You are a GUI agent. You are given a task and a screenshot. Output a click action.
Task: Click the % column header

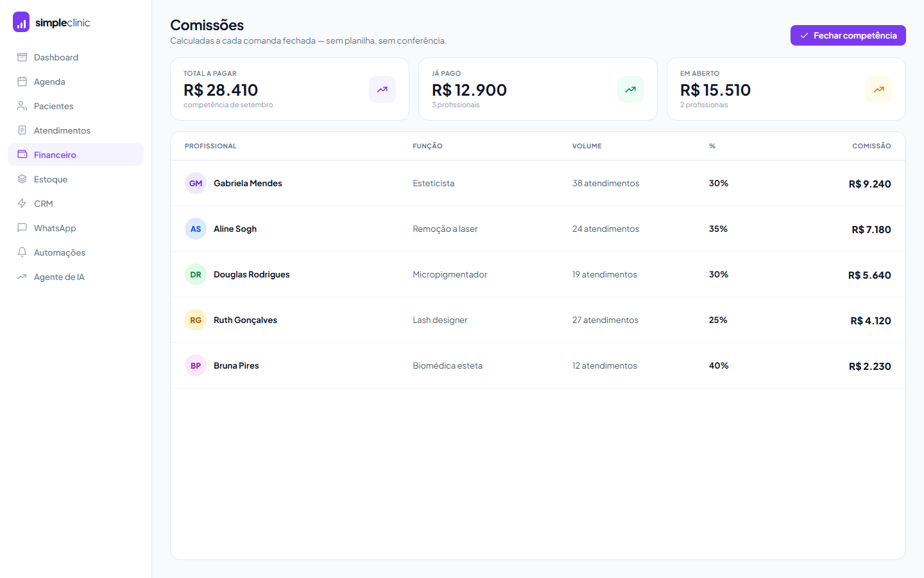pyautogui.click(x=712, y=146)
